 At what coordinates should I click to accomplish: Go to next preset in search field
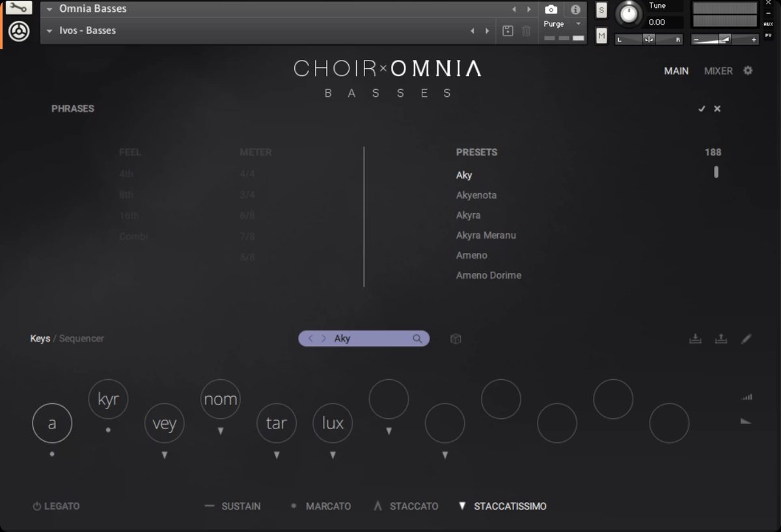pyautogui.click(x=323, y=339)
